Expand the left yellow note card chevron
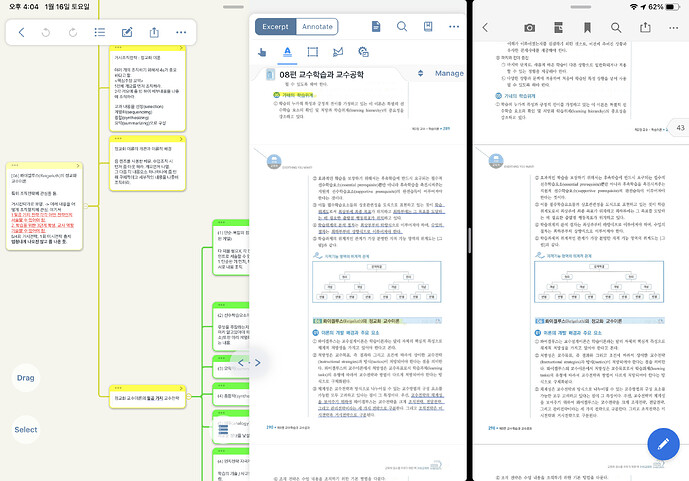Screen dimensions: 689x481 click(x=78, y=166)
